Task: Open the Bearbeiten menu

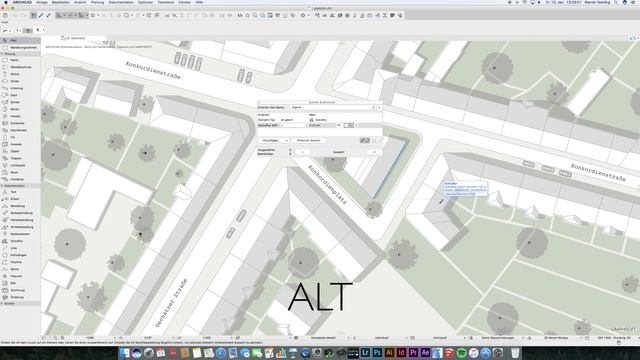Action: pyautogui.click(x=60, y=2)
